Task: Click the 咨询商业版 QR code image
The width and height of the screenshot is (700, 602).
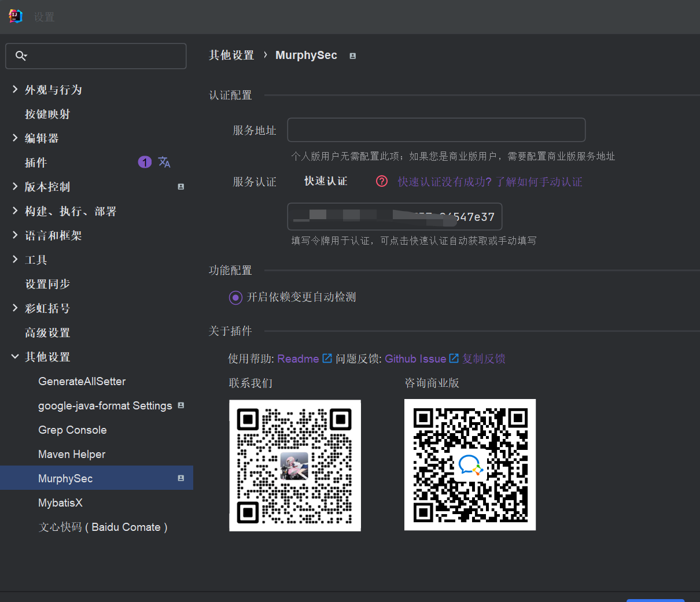Action: pyautogui.click(x=470, y=464)
